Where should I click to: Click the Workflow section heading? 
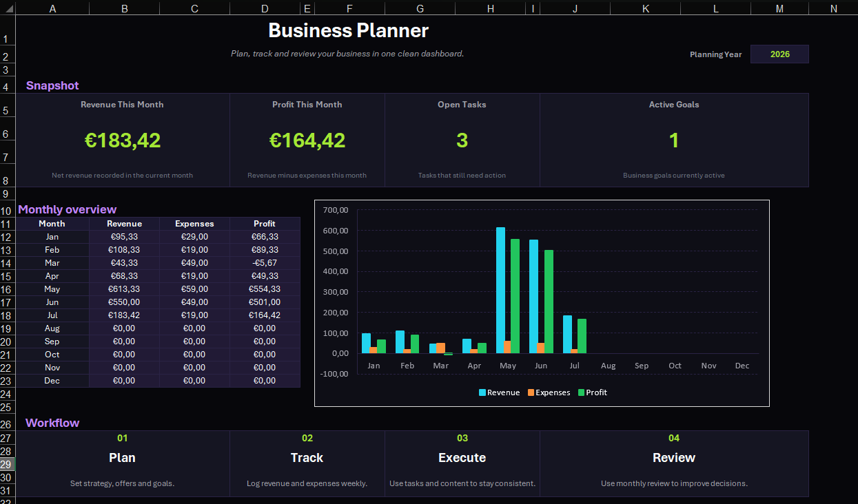[52, 423]
